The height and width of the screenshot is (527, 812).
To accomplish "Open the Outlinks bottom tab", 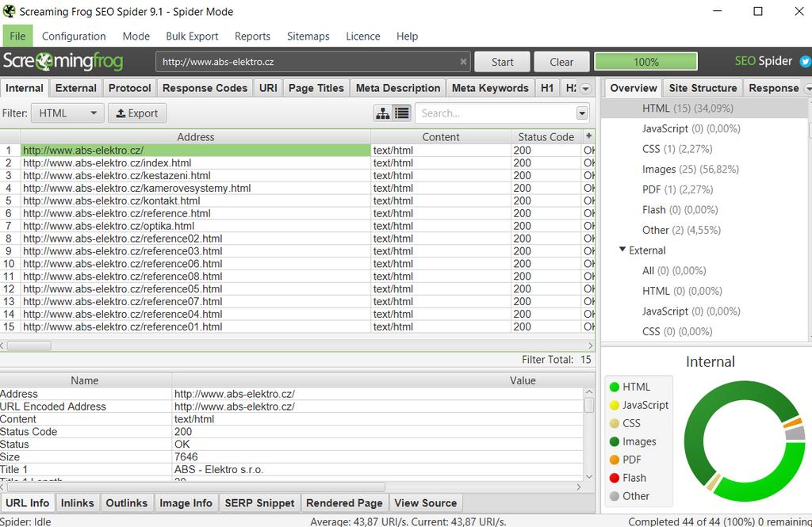I will click(127, 502).
